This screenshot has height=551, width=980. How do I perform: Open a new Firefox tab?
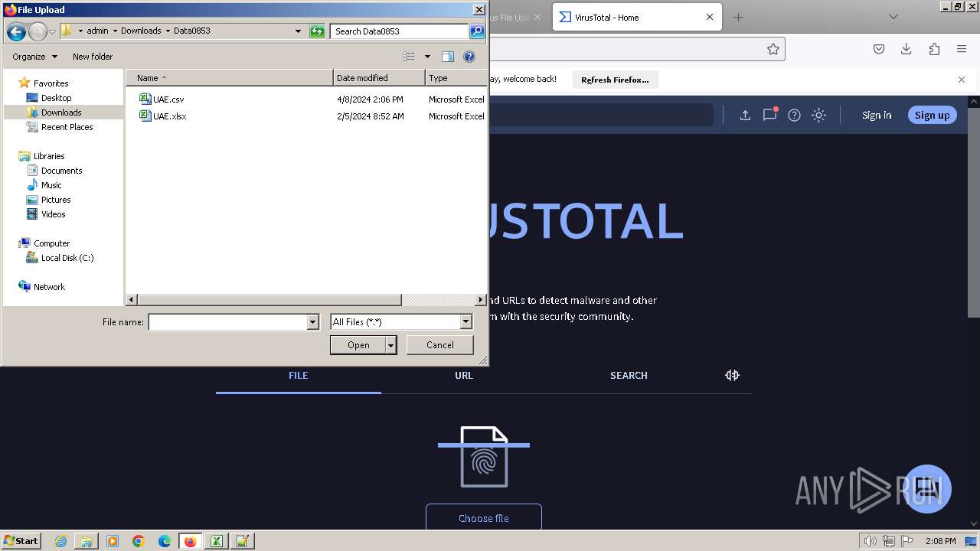pyautogui.click(x=738, y=17)
